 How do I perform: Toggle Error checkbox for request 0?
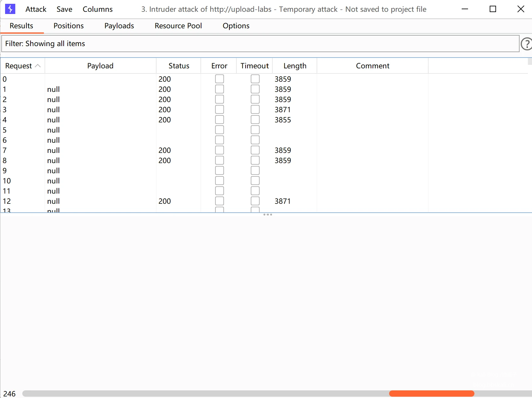(220, 79)
